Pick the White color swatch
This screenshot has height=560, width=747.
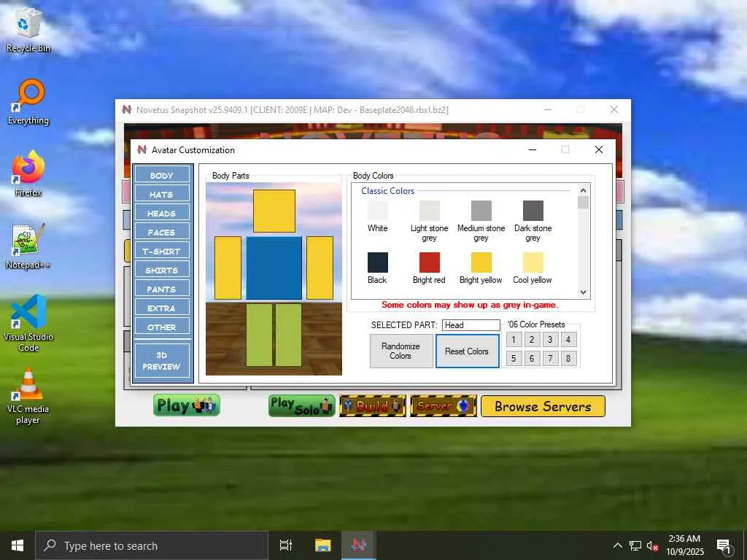377,211
